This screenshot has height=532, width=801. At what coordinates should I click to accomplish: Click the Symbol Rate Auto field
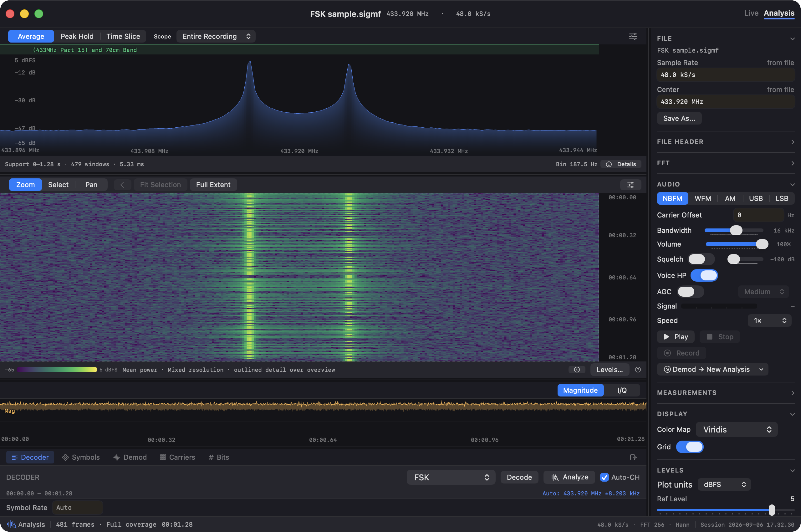pos(77,508)
